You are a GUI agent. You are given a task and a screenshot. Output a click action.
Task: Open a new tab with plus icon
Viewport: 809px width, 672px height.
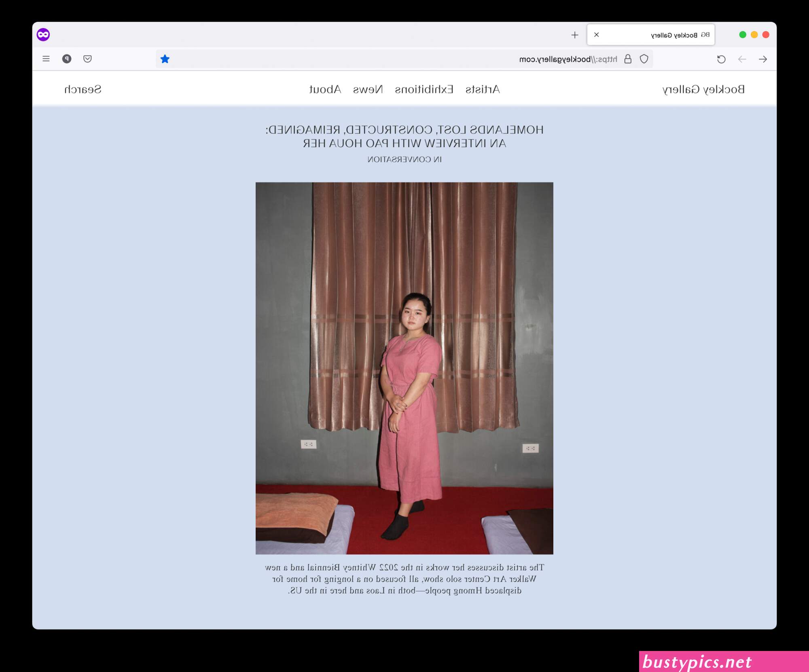coord(575,35)
